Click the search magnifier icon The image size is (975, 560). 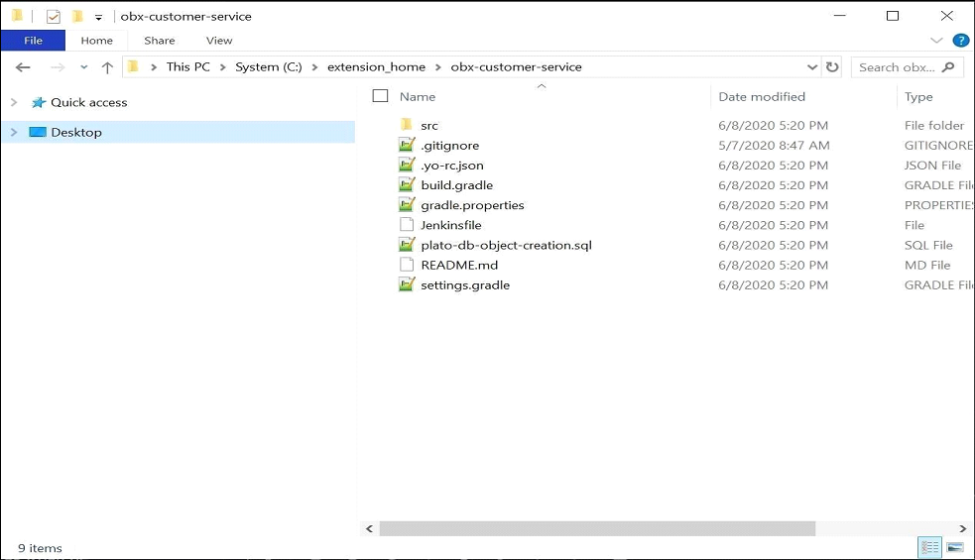(948, 67)
